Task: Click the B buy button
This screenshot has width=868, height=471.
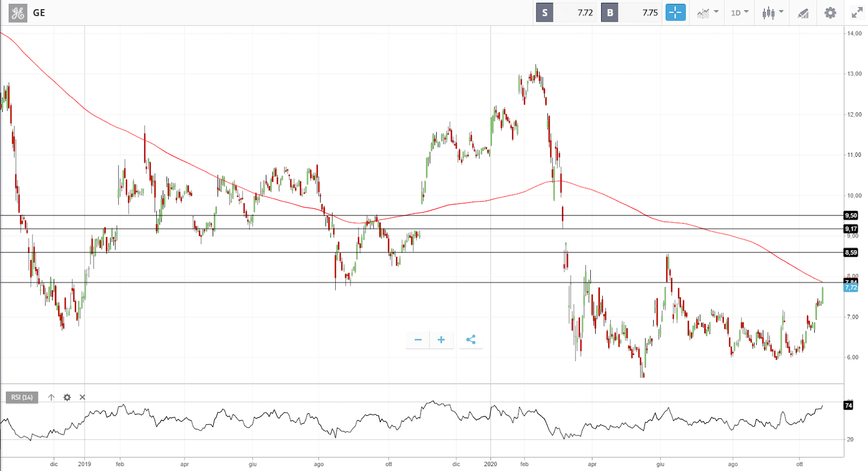Action: click(610, 12)
